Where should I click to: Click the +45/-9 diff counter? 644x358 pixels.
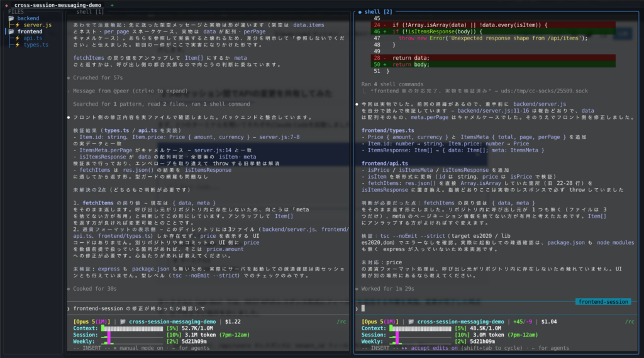(x=523, y=322)
